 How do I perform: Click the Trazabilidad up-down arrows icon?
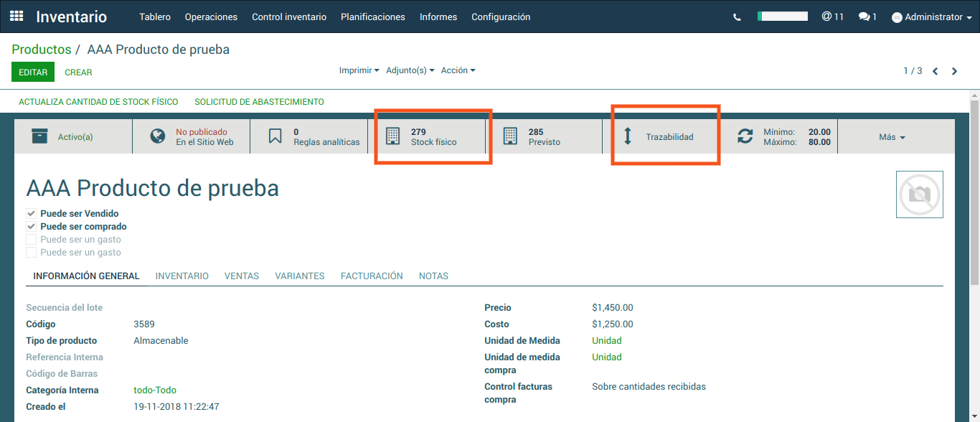coord(628,136)
